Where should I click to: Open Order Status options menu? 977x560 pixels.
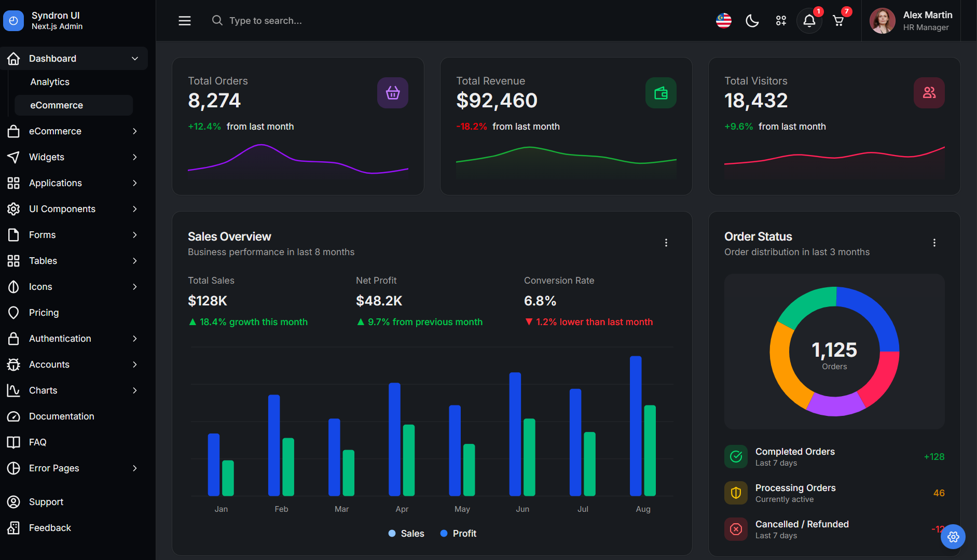pyautogui.click(x=934, y=243)
